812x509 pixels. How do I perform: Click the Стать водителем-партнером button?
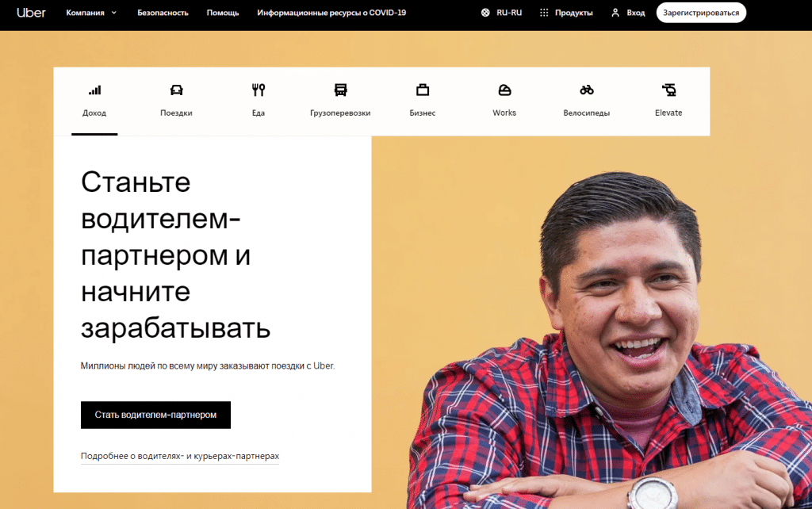click(156, 415)
